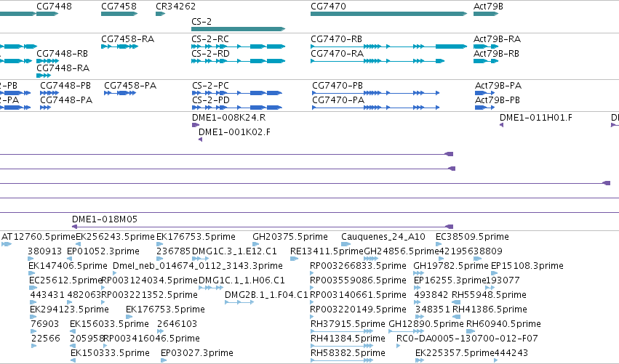Select transcript CG7458-RA
The image size is (619, 364).
click(x=119, y=46)
